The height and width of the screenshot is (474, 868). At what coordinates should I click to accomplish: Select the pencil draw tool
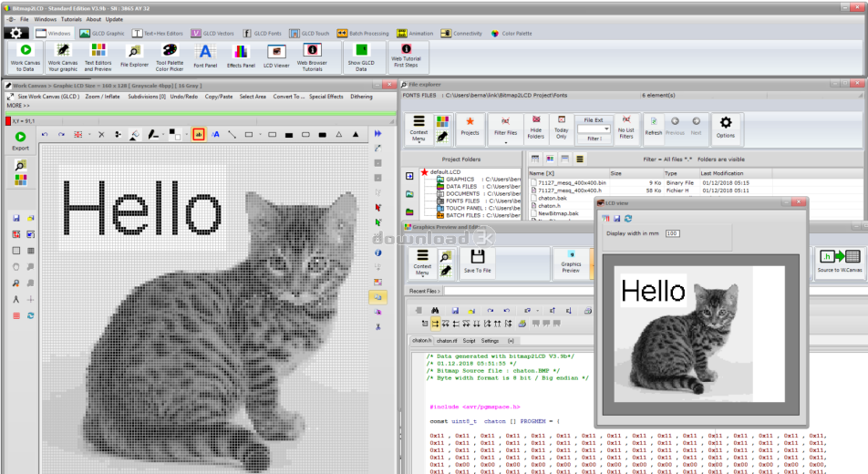pyautogui.click(x=153, y=135)
